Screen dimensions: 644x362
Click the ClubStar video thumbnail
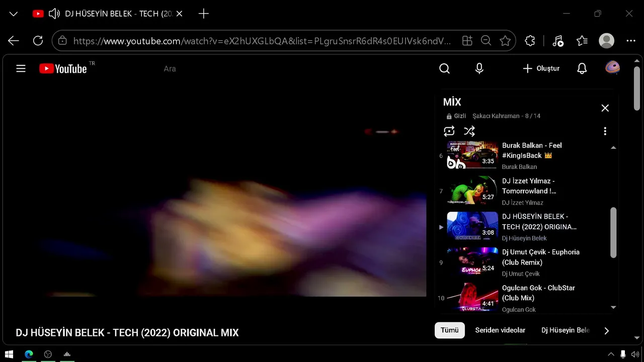pyautogui.click(x=472, y=297)
